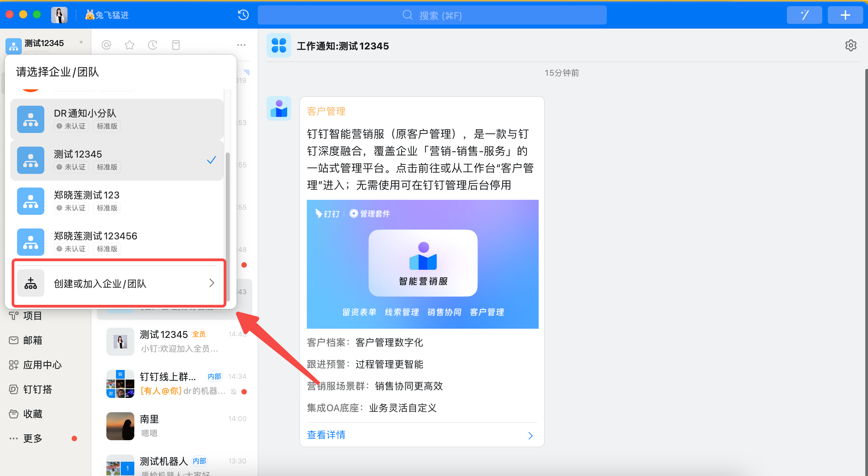Viewport: 868px width, 476px height.
Task: Select DR通知小分队 team
Action: [x=117, y=119]
